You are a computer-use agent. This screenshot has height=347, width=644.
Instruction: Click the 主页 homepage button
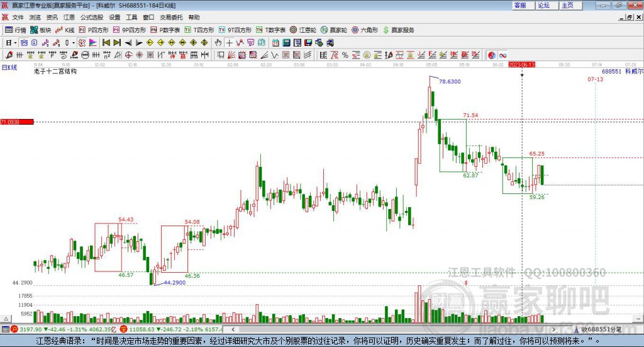(x=571, y=5)
